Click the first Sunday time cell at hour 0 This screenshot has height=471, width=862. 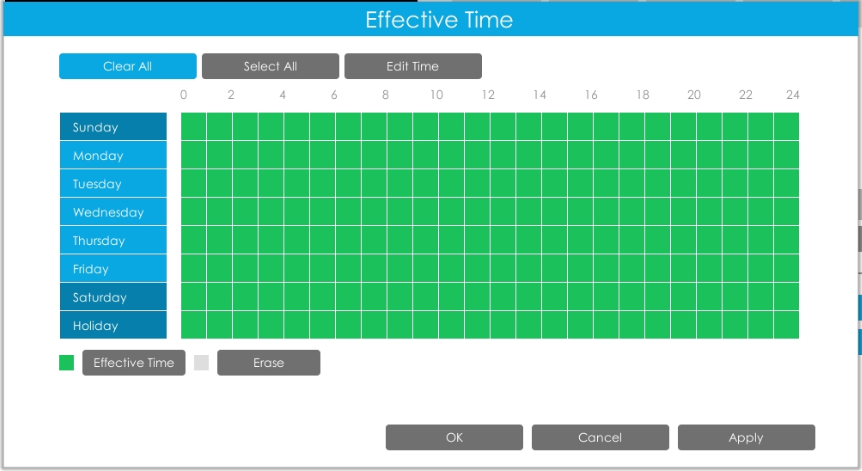pyautogui.click(x=194, y=126)
